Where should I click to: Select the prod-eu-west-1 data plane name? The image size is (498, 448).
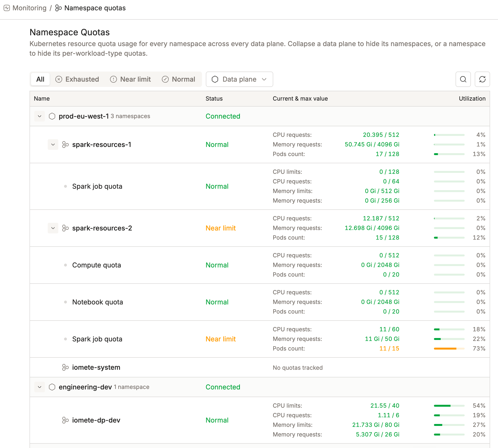tap(84, 116)
